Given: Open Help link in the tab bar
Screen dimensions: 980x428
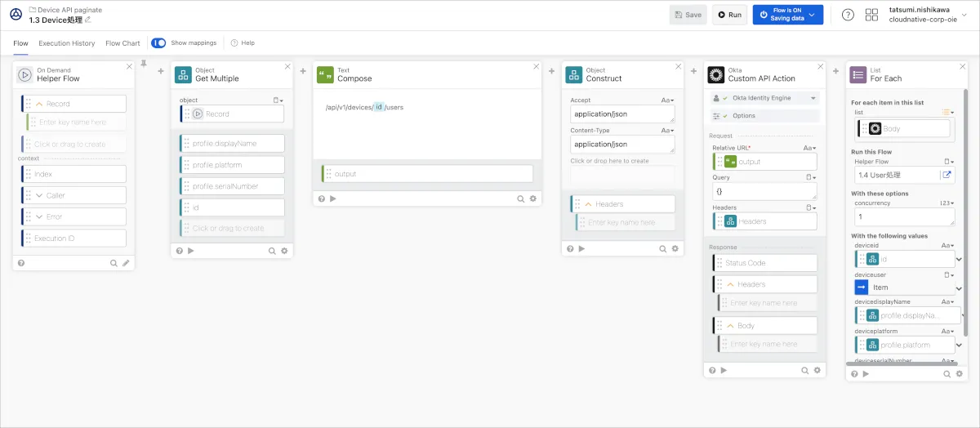Looking at the screenshot, I should tap(243, 42).
